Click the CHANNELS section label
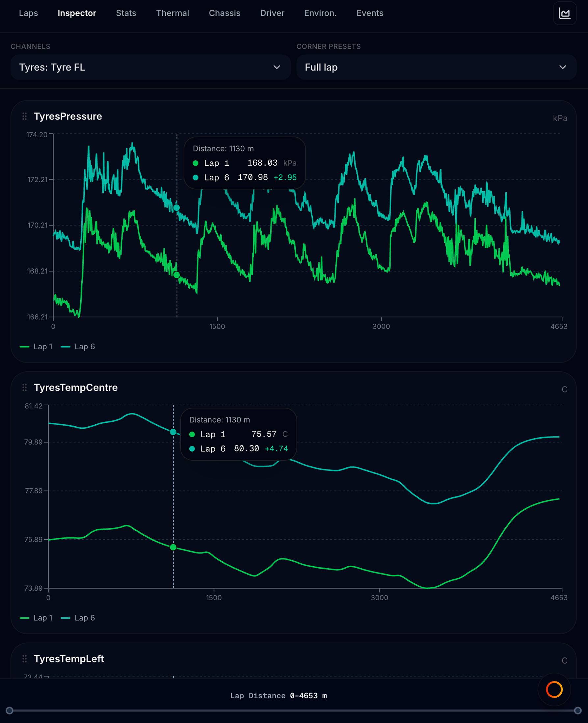The width and height of the screenshot is (588, 723). 31,46
